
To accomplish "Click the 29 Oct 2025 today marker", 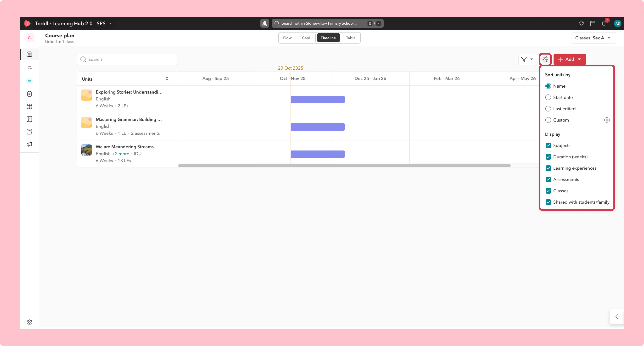I will pyautogui.click(x=290, y=68).
